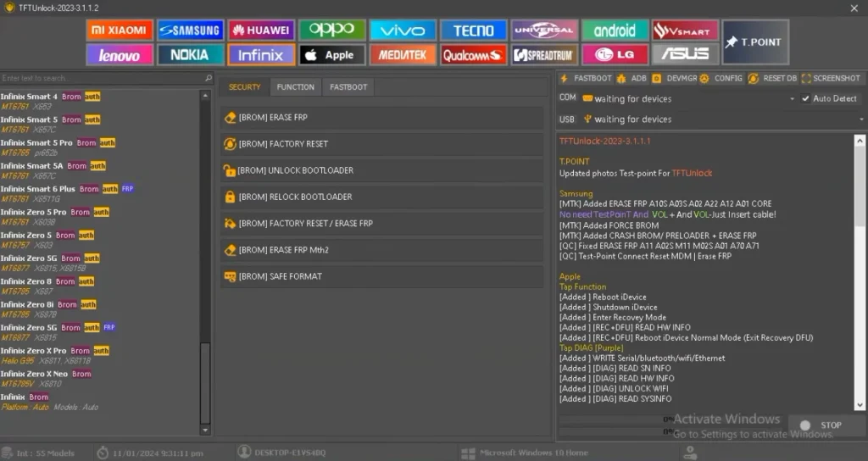Select the Vsmart brand tile
Screen dimensions: 868x461
click(x=685, y=31)
